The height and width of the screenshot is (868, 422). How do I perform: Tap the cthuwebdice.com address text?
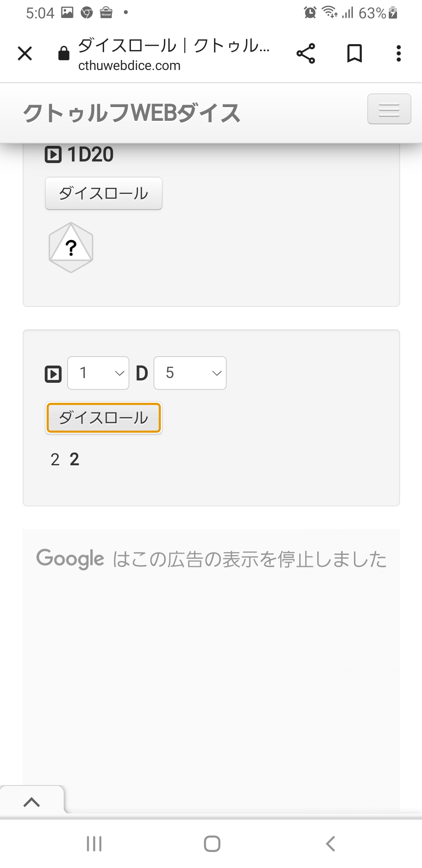(129, 66)
